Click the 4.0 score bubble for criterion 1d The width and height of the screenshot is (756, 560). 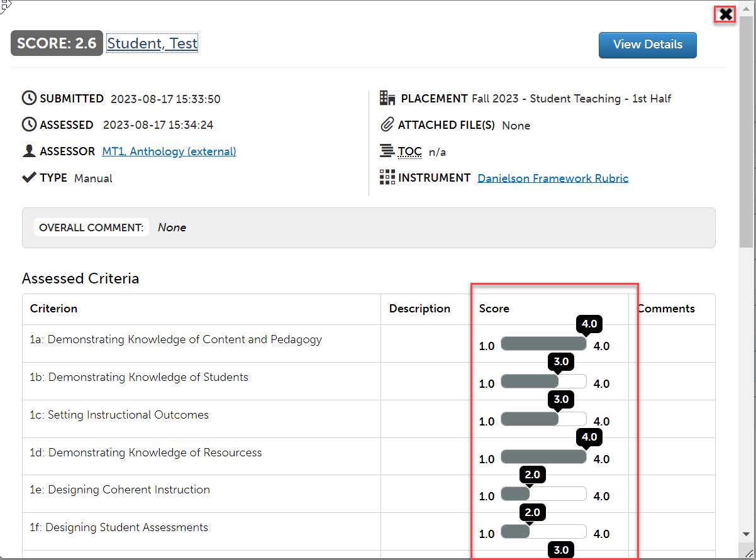589,437
